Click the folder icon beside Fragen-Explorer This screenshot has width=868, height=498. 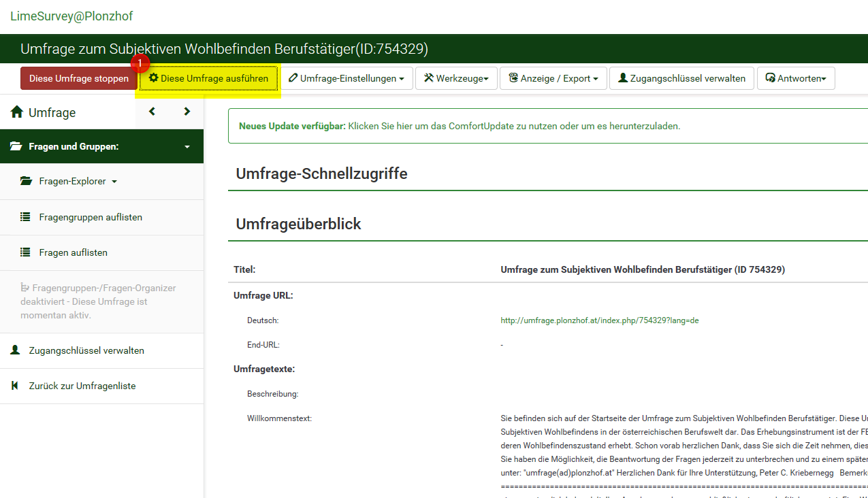27,182
